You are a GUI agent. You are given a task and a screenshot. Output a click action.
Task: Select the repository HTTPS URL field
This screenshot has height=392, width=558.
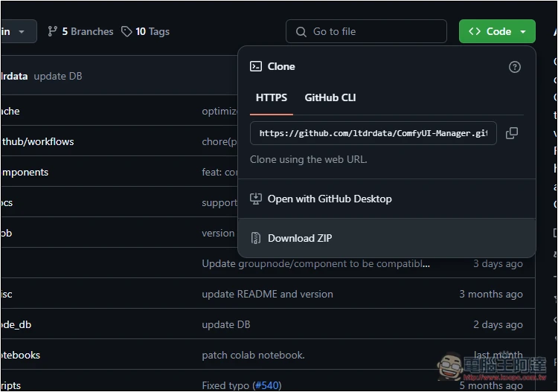373,133
